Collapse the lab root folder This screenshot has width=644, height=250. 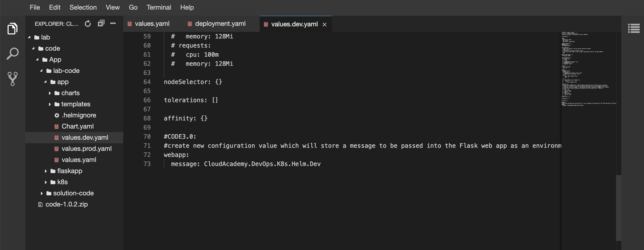tap(29, 37)
